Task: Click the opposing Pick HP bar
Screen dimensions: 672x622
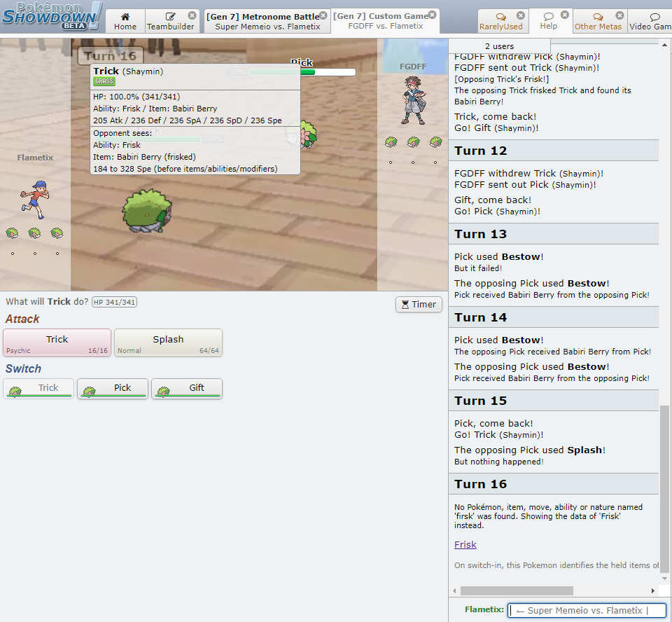Action: [x=302, y=72]
